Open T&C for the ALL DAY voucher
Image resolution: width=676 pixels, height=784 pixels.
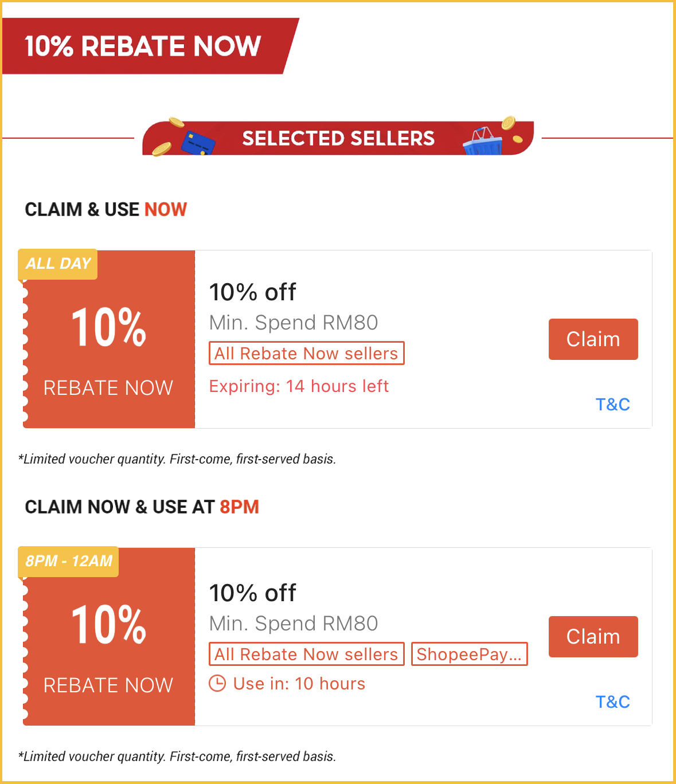pyautogui.click(x=612, y=405)
